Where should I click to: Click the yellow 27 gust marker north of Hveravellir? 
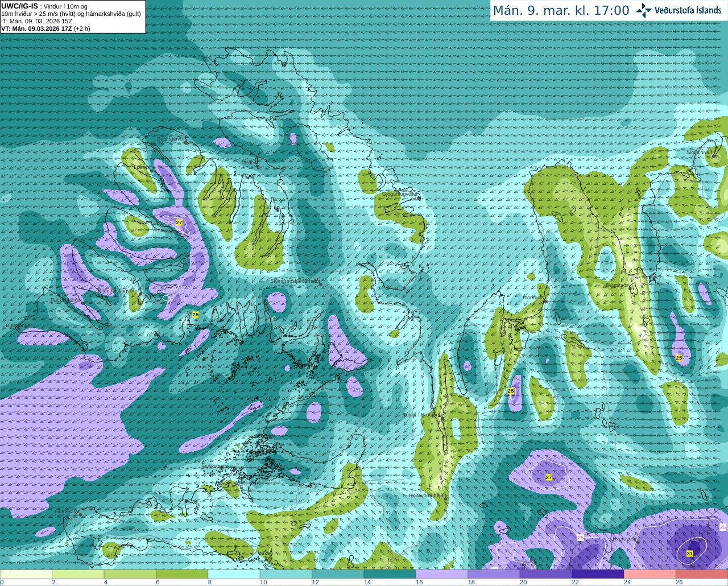tap(549, 477)
